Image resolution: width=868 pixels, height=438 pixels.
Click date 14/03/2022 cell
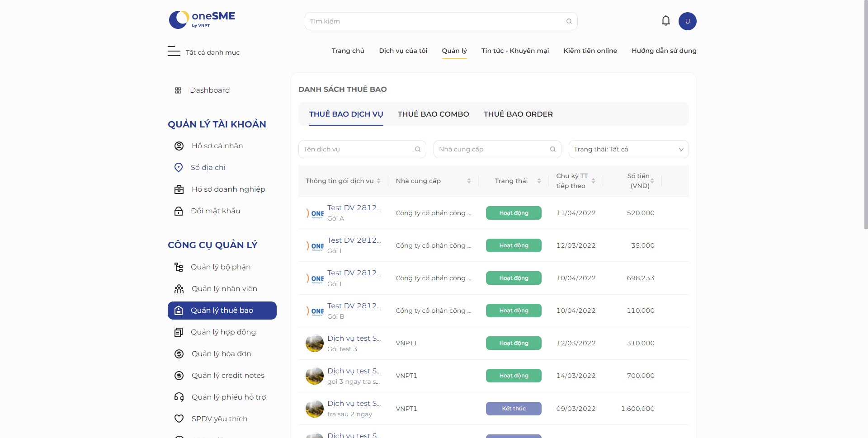[576, 376]
